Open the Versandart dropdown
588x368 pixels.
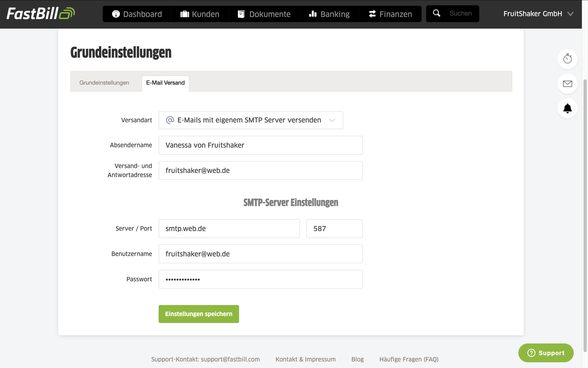(251, 120)
